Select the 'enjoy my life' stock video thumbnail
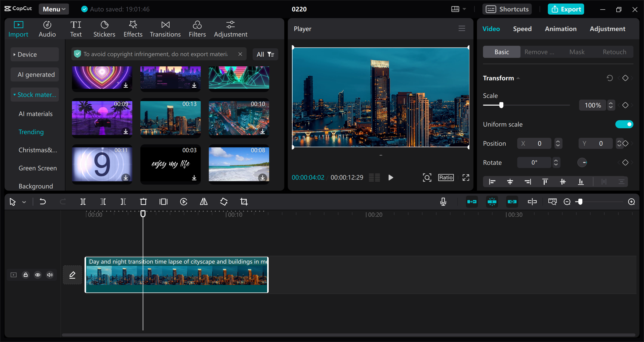 point(170,164)
